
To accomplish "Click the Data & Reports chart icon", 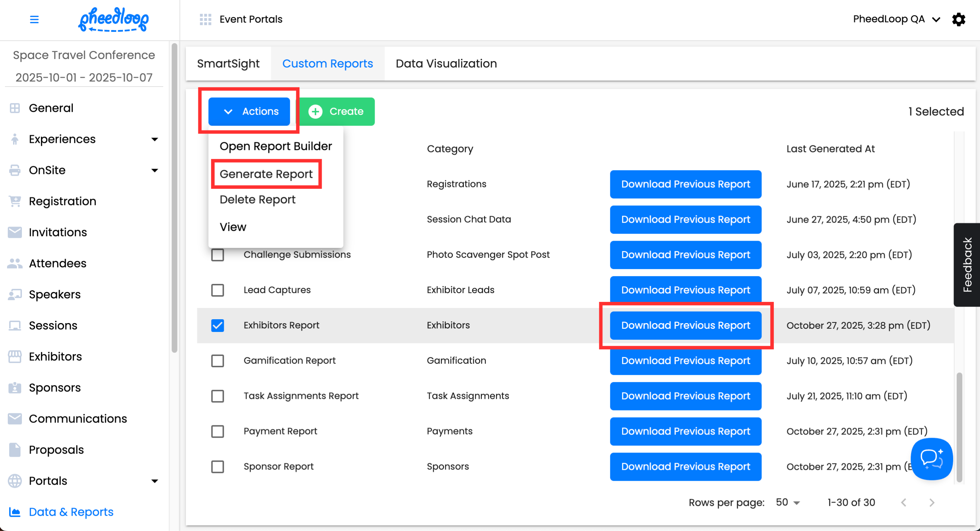I will 15,512.
